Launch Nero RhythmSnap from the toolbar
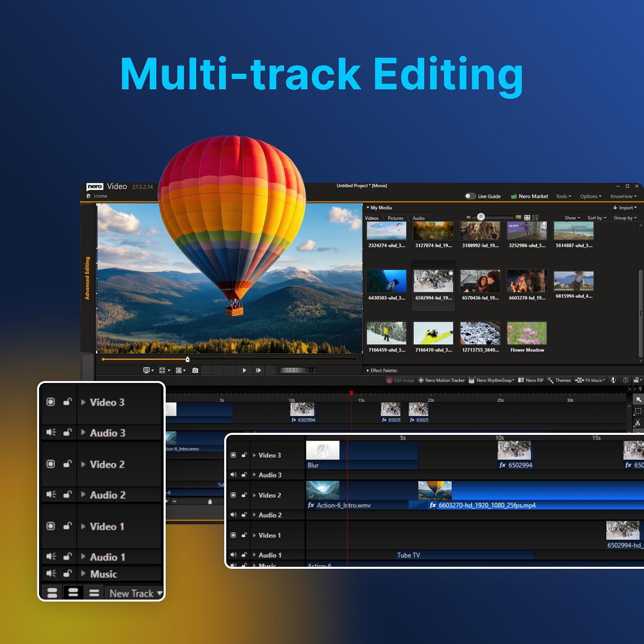The image size is (644, 644). [x=491, y=380]
